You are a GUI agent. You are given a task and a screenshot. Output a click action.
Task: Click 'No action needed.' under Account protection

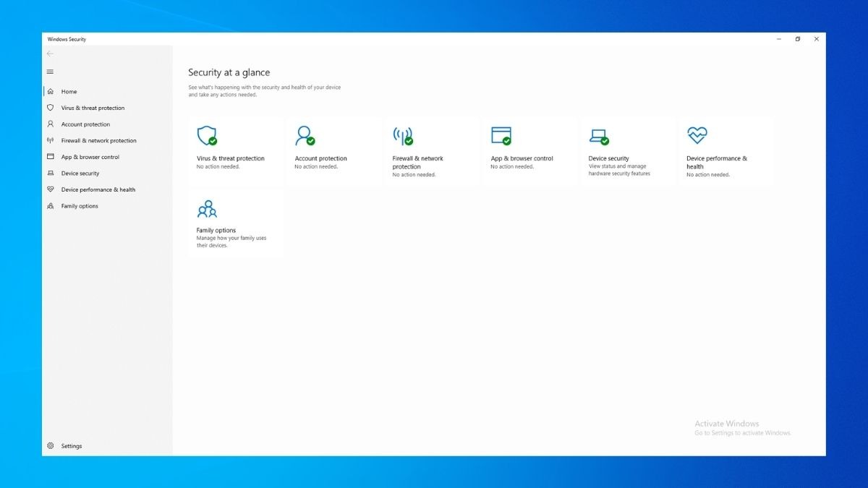click(316, 167)
